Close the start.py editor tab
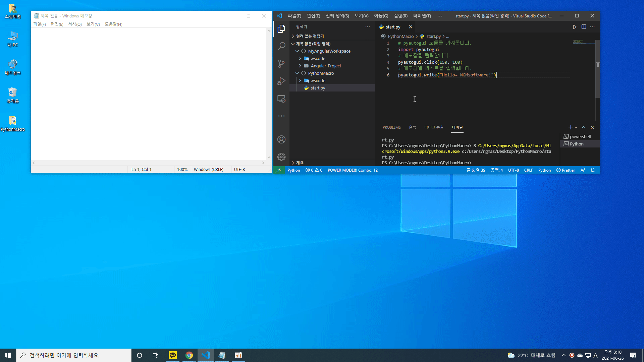 point(411,27)
